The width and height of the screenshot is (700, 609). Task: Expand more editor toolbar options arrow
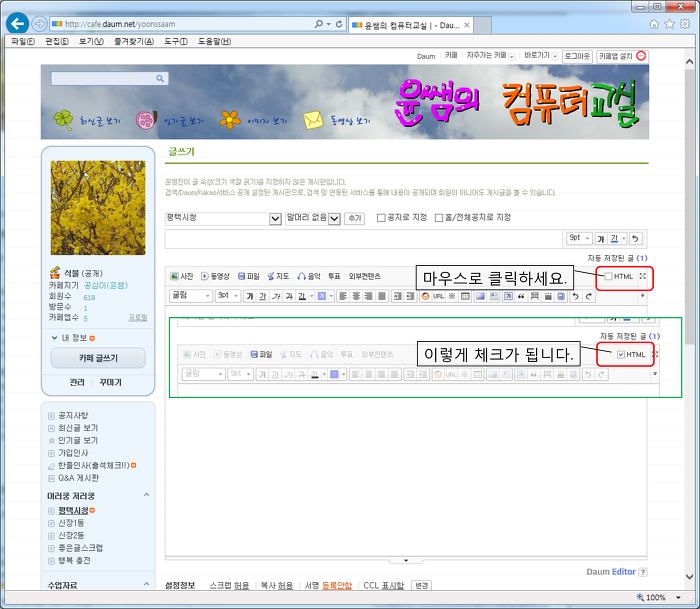642,296
